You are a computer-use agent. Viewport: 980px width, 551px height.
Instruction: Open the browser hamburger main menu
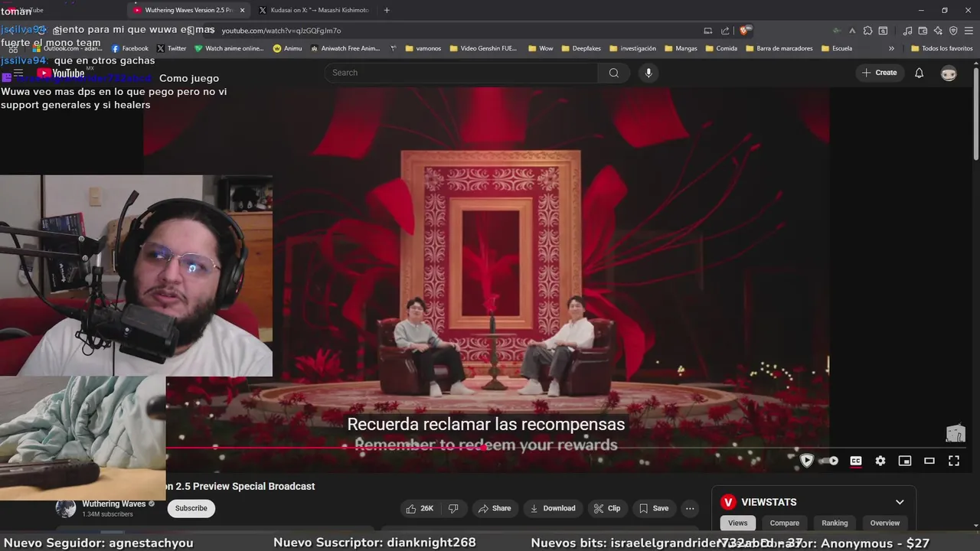click(x=969, y=31)
